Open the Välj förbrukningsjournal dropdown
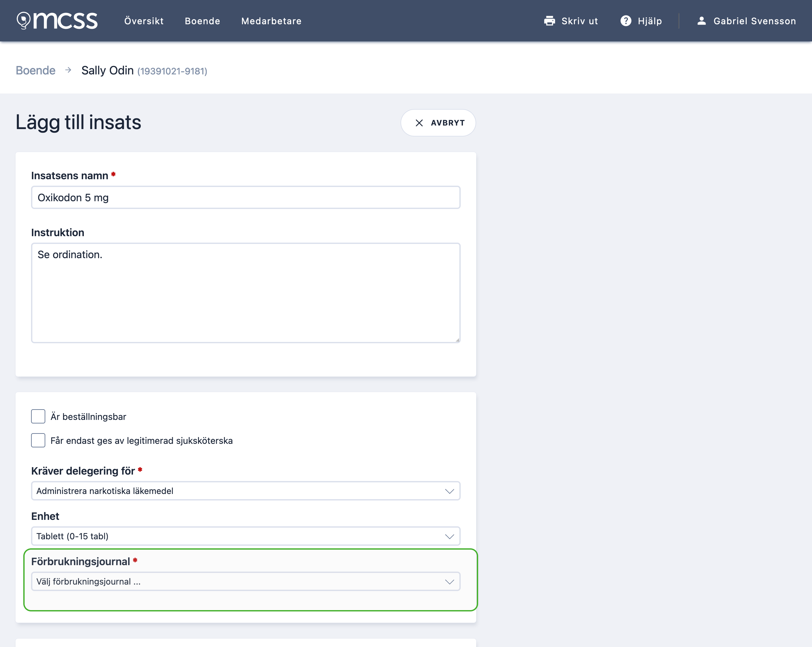 point(246,581)
